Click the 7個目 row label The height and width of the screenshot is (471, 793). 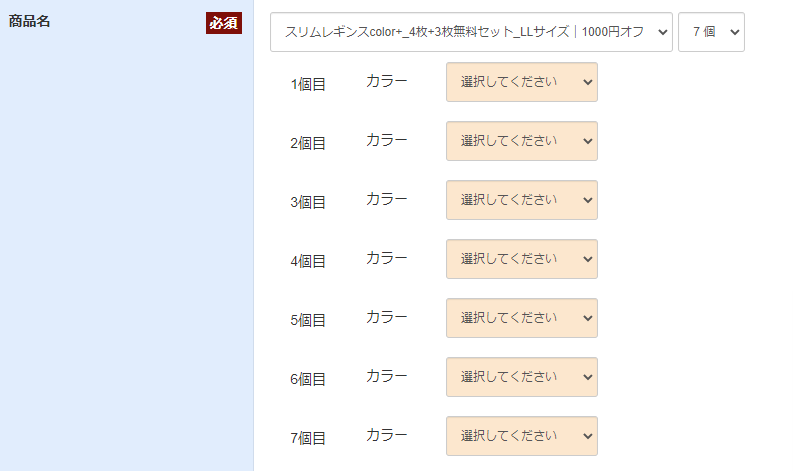(308, 439)
